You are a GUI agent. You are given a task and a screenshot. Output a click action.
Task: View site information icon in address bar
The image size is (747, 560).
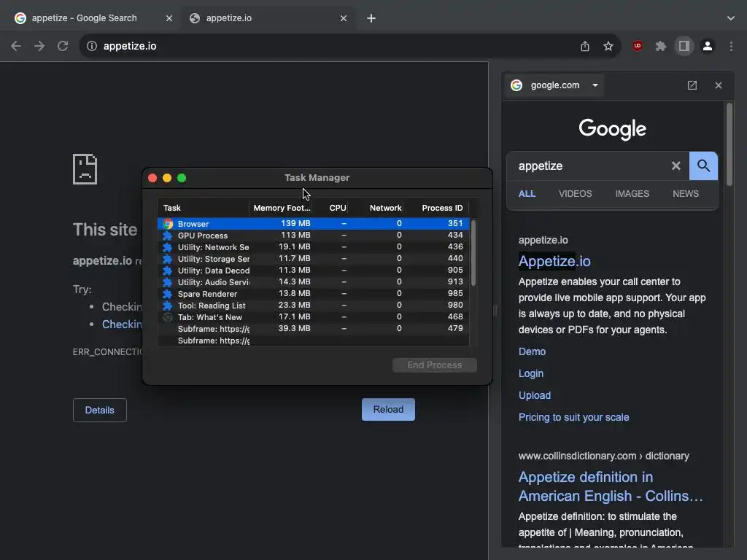tap(91, 46)
